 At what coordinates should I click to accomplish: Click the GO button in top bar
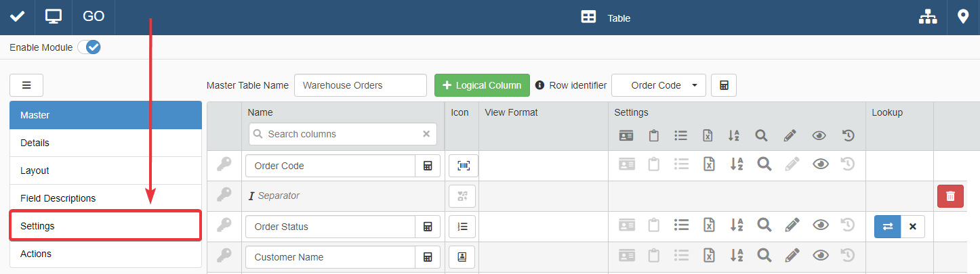(94, 17)
